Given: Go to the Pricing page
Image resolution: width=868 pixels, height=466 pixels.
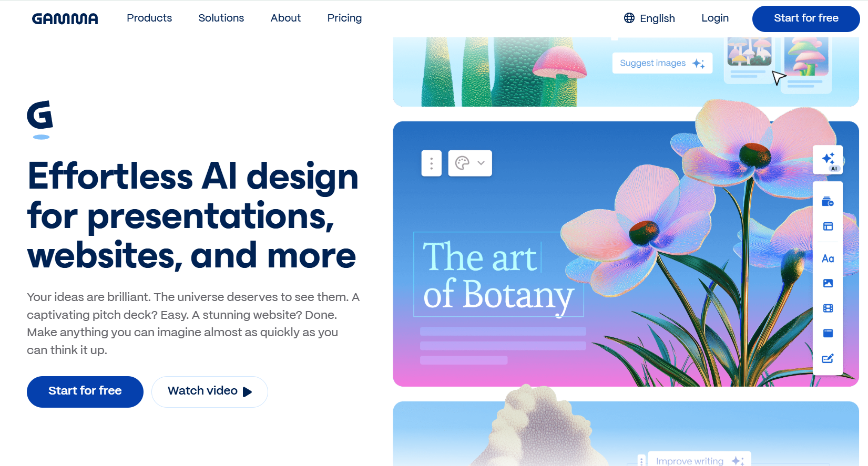Looking at the screenshot, I should tap(344, 18).
